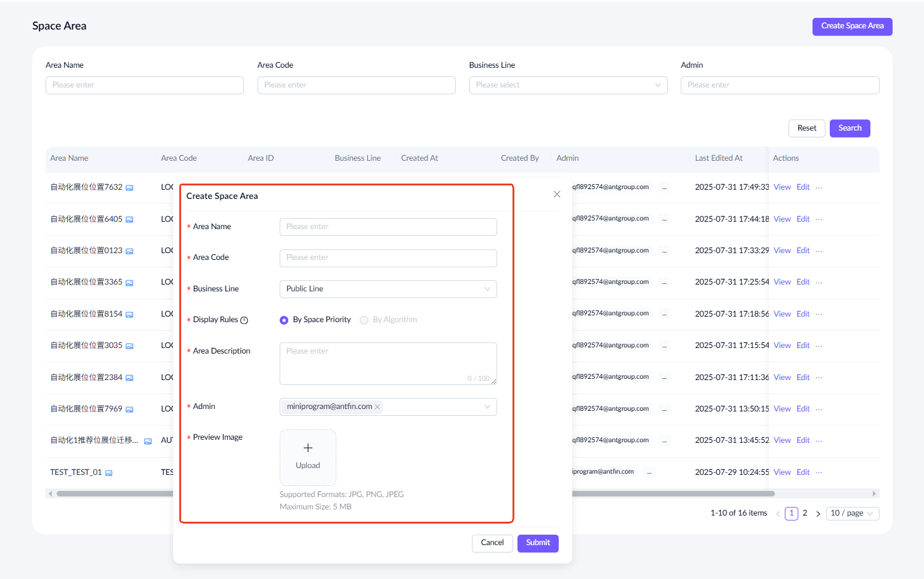Click the Submit button
The height and width of the screenshot is (579, 924).
[538, 543]
